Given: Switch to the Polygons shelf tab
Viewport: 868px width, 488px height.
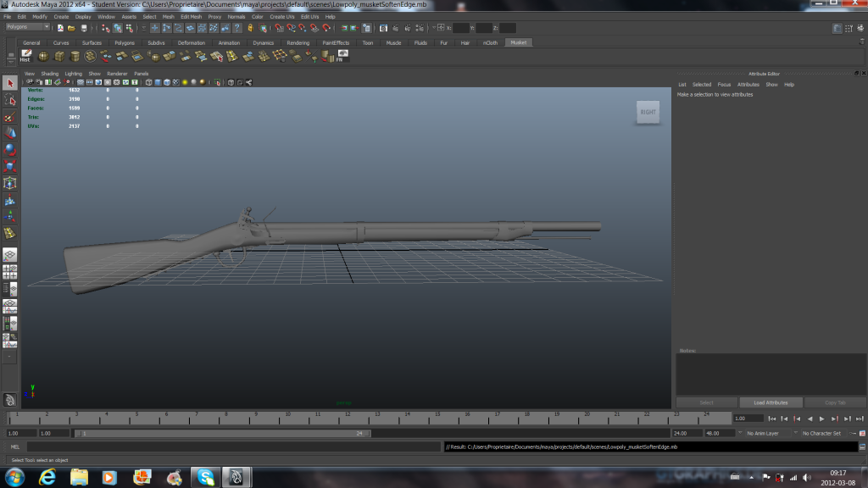Looking at the screenshot, I should point(125,42).
